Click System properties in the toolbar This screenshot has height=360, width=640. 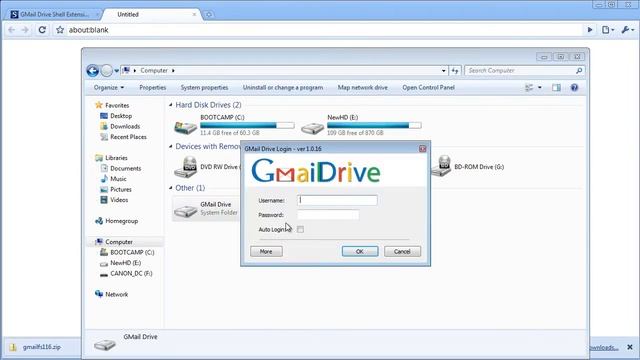204,87
